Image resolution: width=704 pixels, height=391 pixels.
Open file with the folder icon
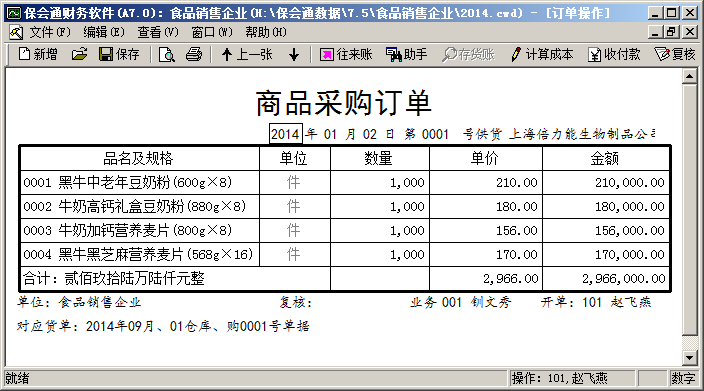[79, 54]
